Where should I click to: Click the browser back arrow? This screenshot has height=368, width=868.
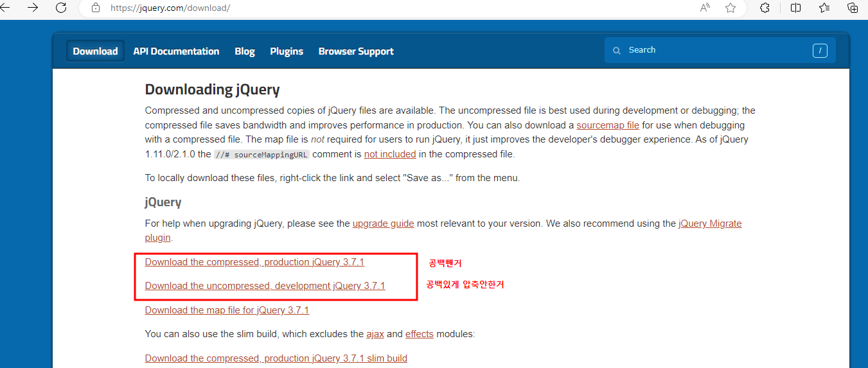tap(4, 8)
